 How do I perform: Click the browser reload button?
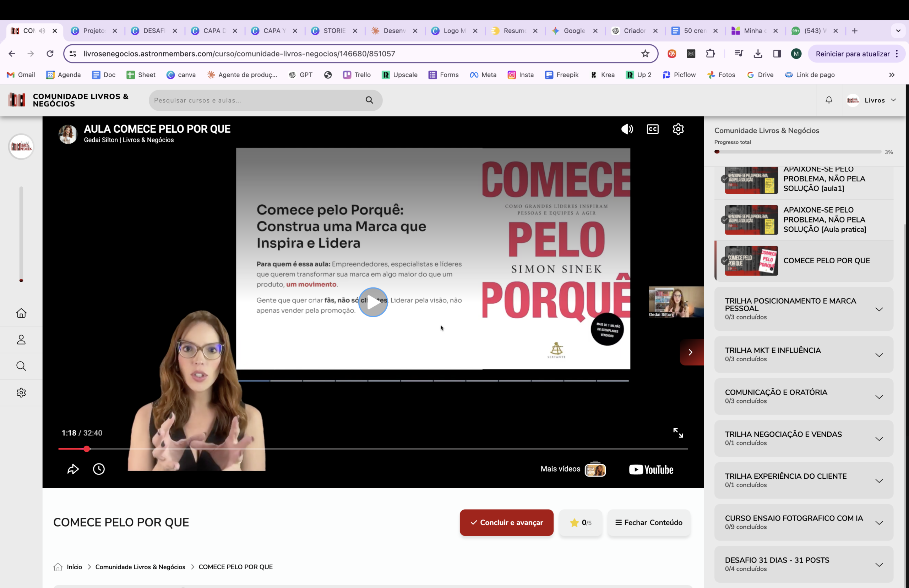[x=50, y=54]
